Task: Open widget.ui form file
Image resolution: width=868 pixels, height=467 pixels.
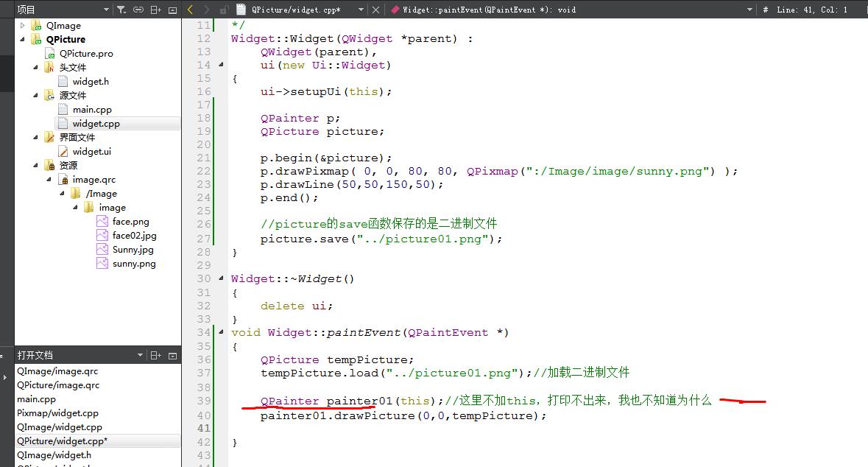Action: [x=92, y=151]
